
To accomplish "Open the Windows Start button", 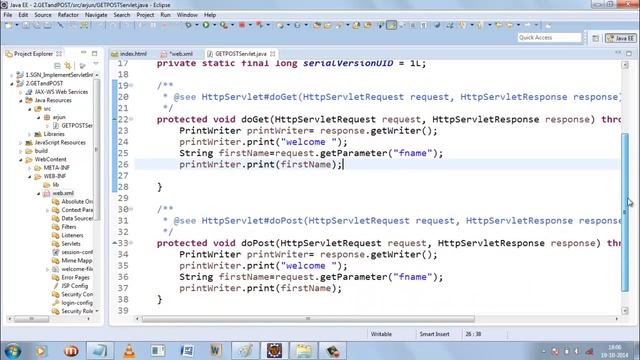I will pyautogui.click(x=13, y=351).
